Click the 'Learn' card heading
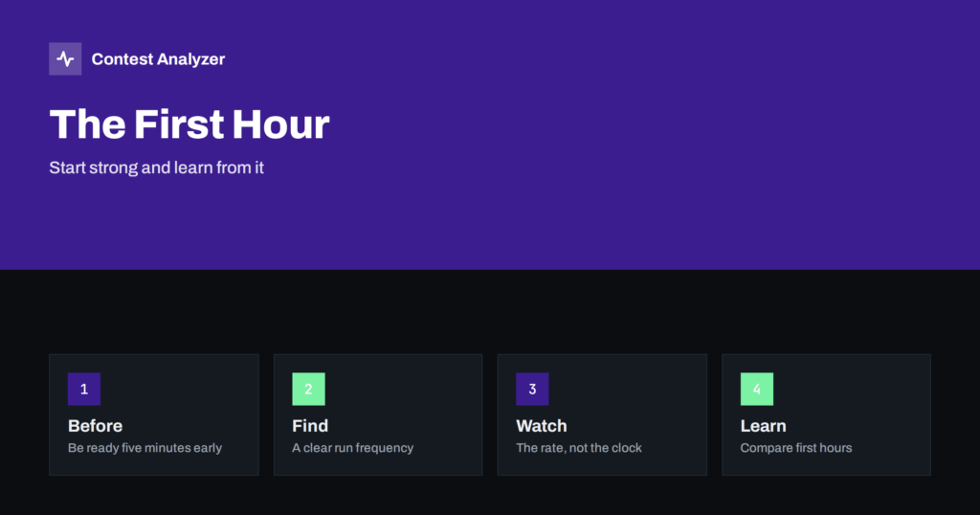This screenshot has height=515, width=980. [763, 426]
